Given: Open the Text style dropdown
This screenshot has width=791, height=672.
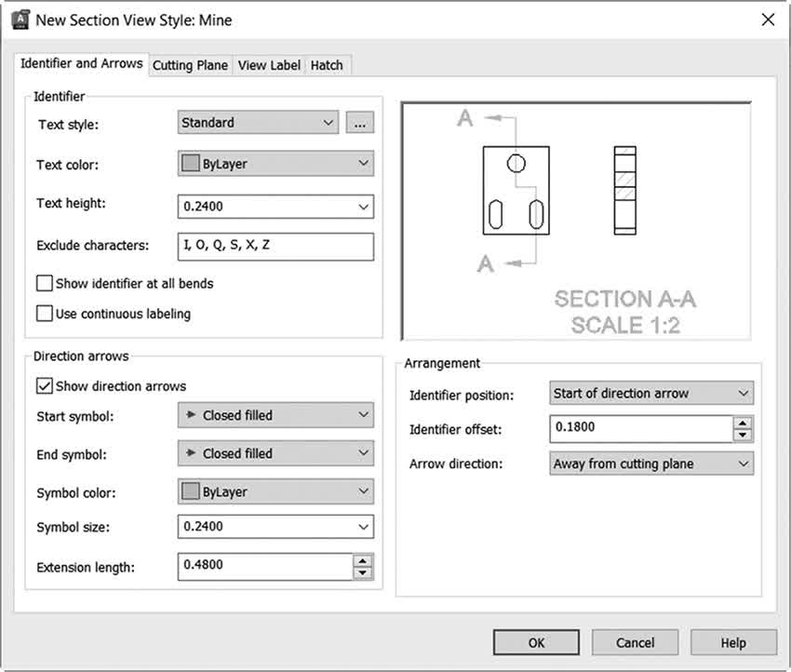Looking at the screenshot, I should [x=259, y=123].
